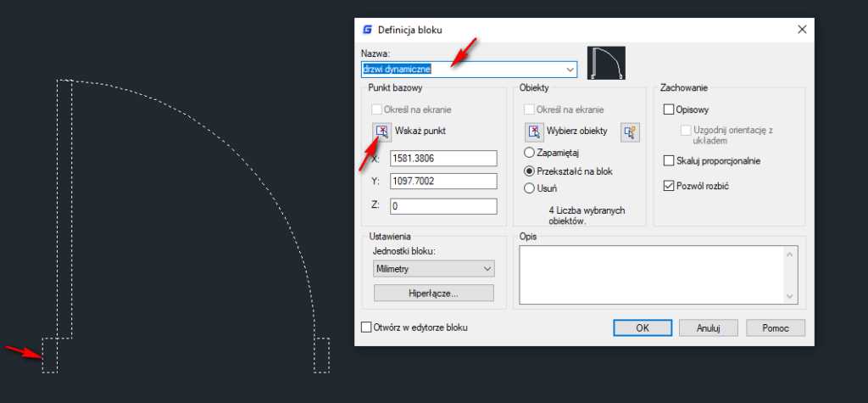Select Przekształć na blok radio button
This screenshot has width=868, height=403.
531,171
